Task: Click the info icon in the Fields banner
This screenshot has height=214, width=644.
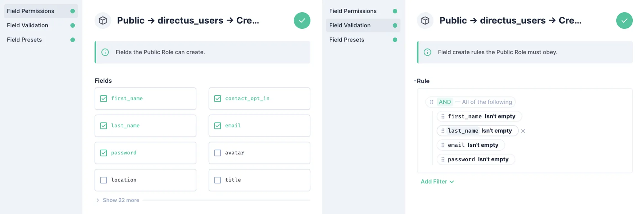Action: [x=105, y=52]
